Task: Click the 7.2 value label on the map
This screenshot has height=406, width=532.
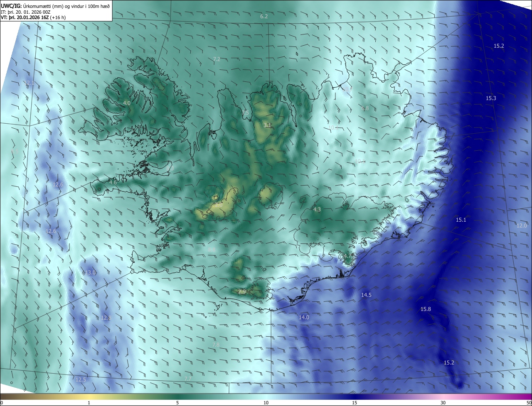Action: tap(217, 59)
